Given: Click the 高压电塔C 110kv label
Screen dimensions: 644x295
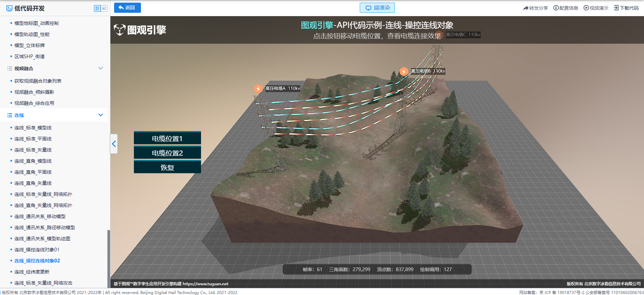Looking at the screenshot, I should (463, 35).
